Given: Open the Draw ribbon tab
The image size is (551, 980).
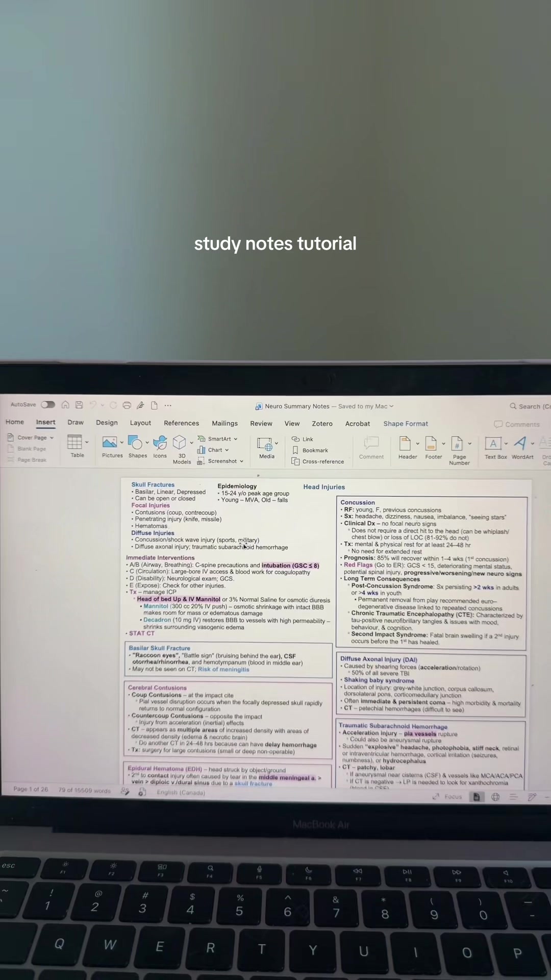Looking at the screenshot, I should pos(76,422).
